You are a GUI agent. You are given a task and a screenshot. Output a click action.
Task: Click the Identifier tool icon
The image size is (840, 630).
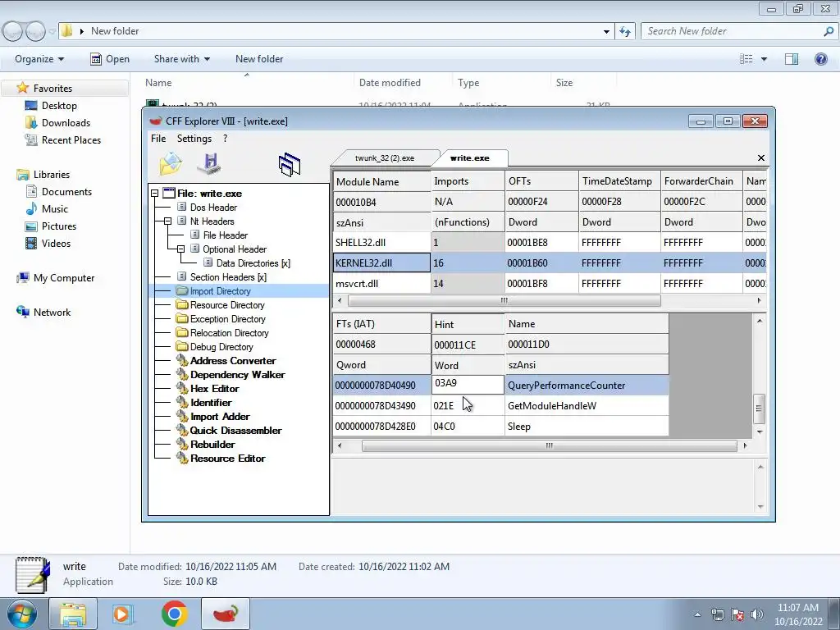[182, 402]
